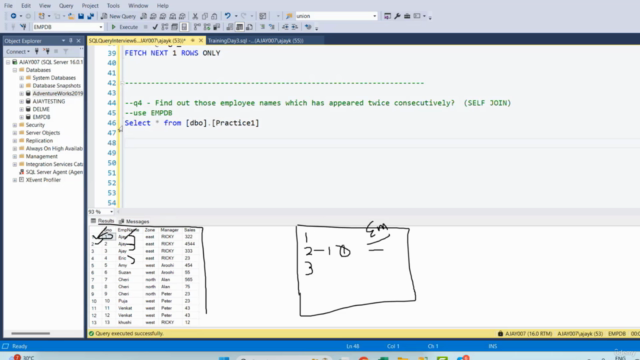Click Display Estimated Execution Plan icon

click(165, 27)
